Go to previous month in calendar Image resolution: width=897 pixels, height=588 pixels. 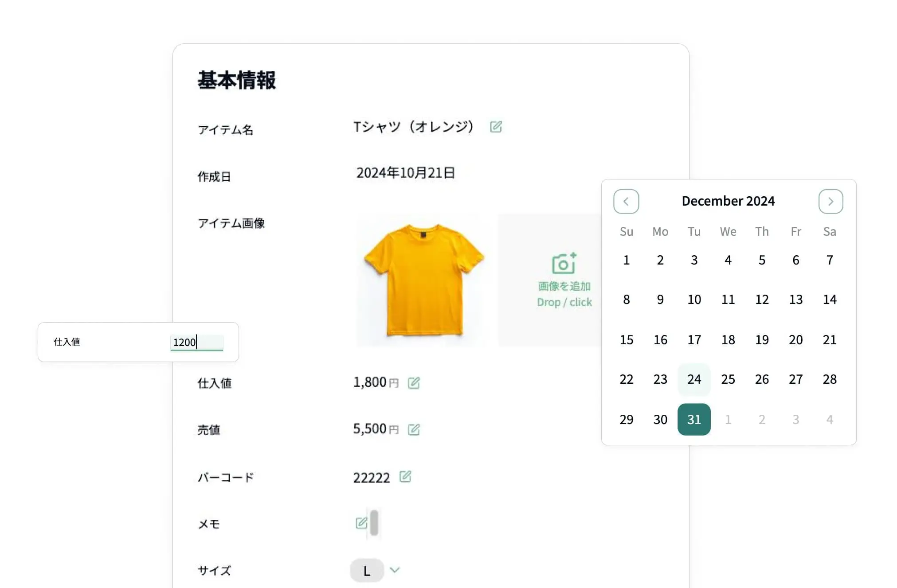(x=626, y=202)
